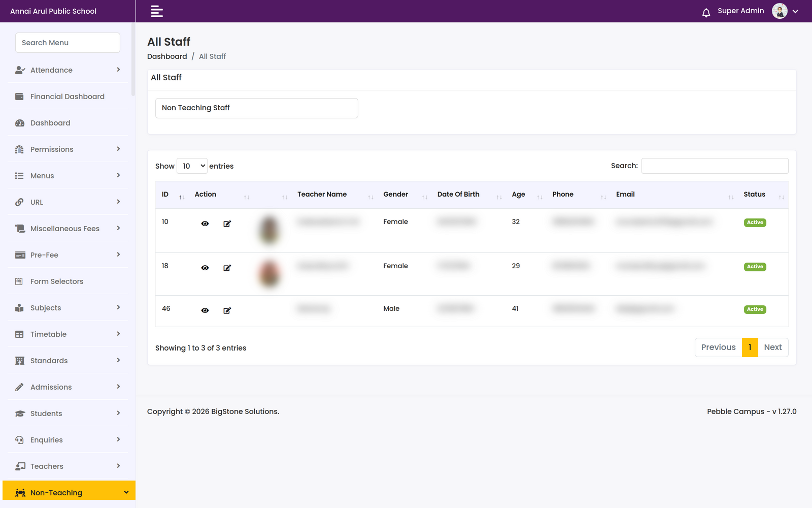Sort table by Email column
This screenshot has width=812, height=508.
pyautogui.click(x=674, y=195)
